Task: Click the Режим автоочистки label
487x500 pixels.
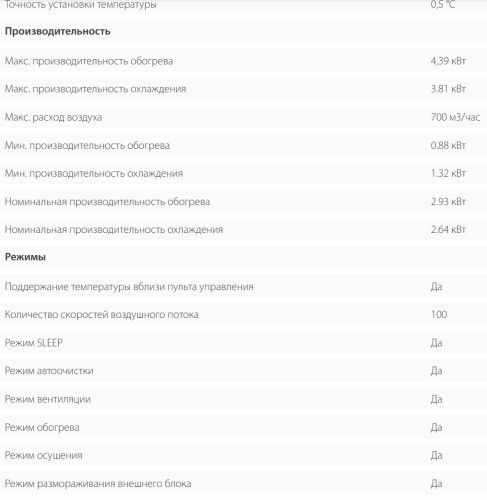Action: pyautogui.click(x=49, y=371)
